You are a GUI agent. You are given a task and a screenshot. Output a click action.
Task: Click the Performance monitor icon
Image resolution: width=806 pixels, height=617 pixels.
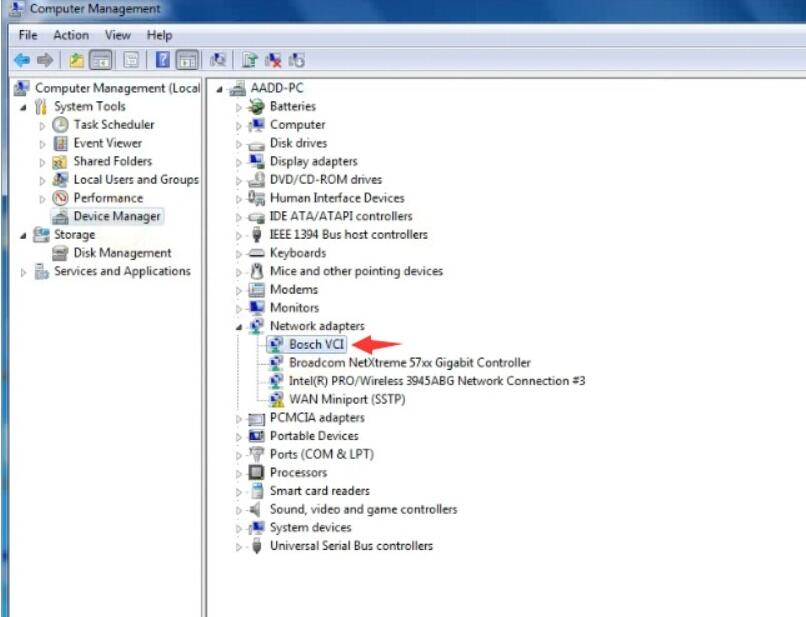[60, 198]
